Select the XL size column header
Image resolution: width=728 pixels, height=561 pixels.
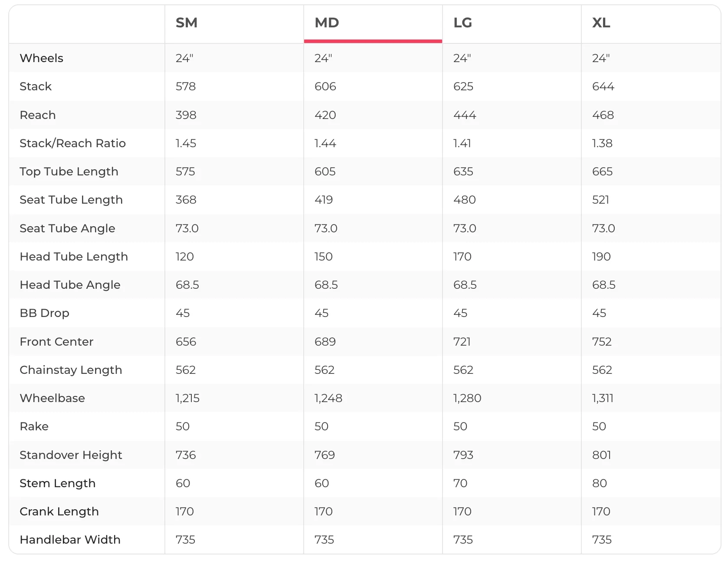pos(601,23)
